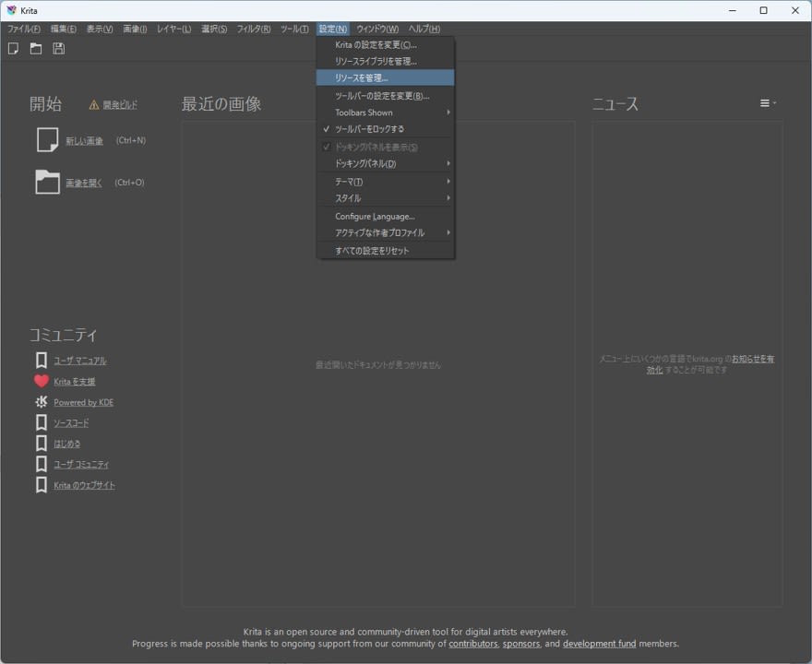Screen dimensions: 812x664
Task: Select the 新しい画像 start page icon
Action: [46, 139]
